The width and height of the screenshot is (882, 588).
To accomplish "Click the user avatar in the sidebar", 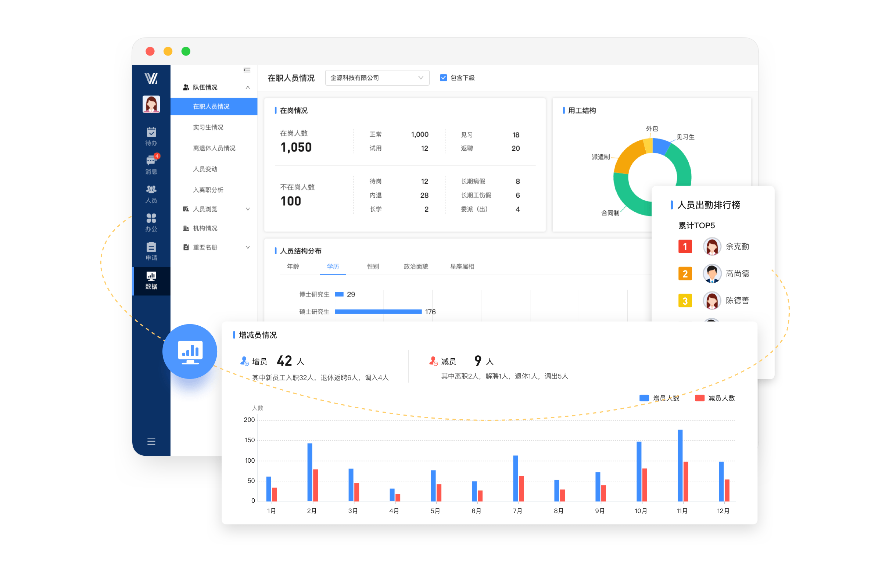I will click(x=151, y=104).
